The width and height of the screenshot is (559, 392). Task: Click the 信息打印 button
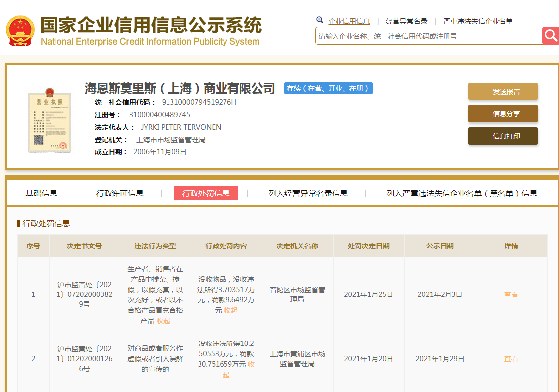pyautogui.click(x=503, y=136)
